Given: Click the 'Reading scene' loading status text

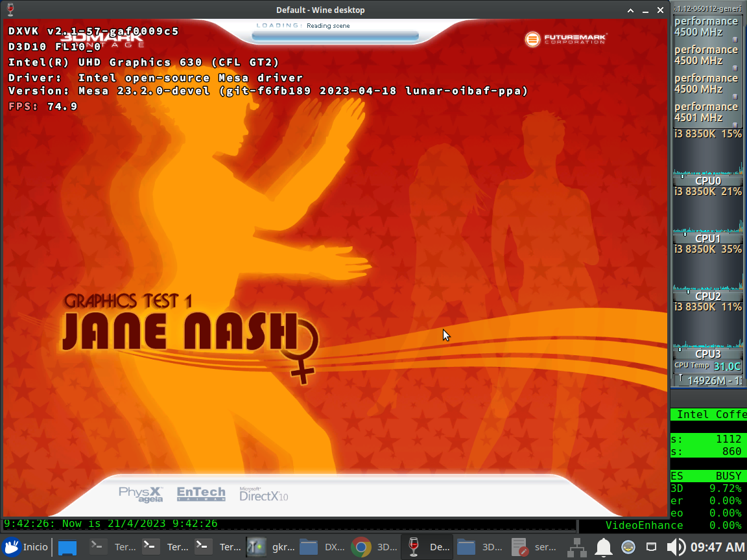Looking at the screenshot, I should pos(328,26).
